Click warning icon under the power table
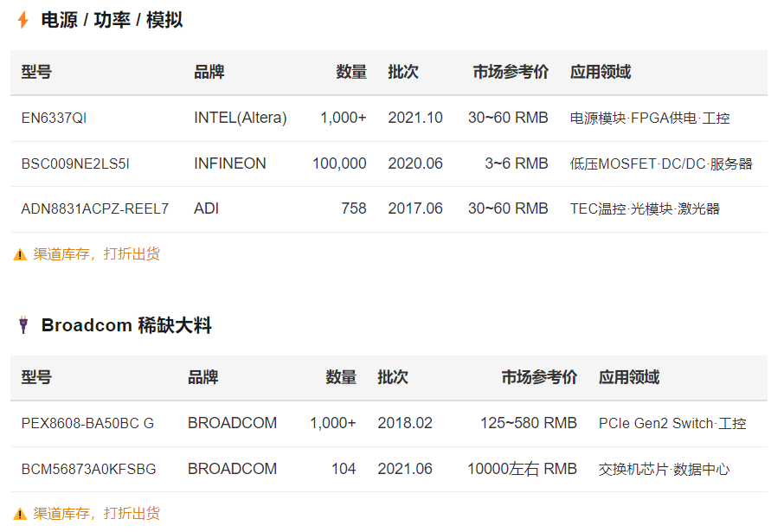Screen dimensions: 771x532 [20, 254]
